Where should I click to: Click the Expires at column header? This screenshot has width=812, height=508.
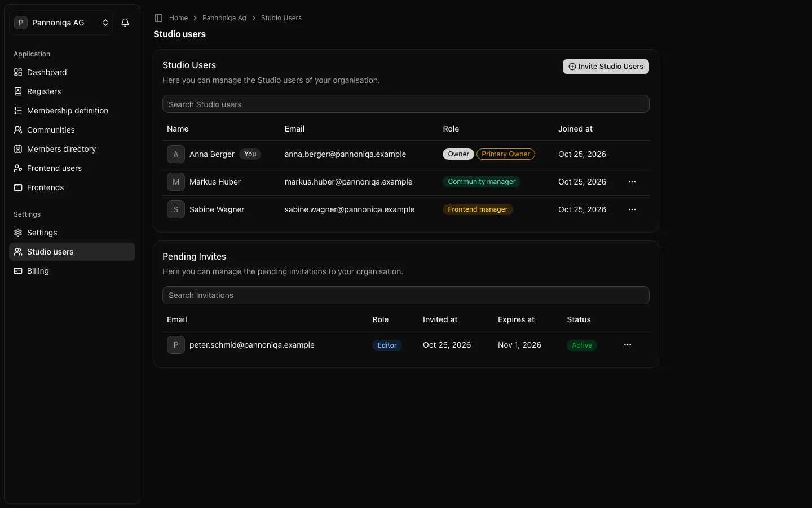coord(516,319)
